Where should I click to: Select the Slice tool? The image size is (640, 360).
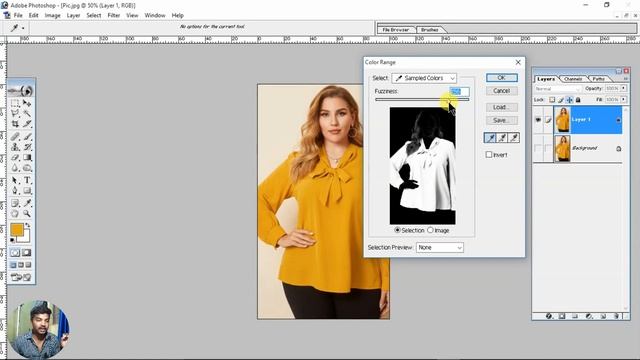[x=27, y=123]
